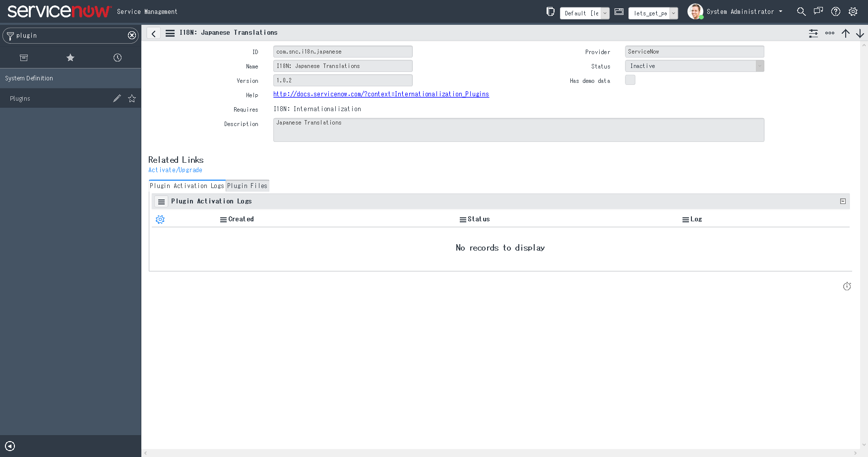868x457 pixels.
Task: Toggle the history clock icon in the navigator
Action: pyautogui.click(x=117, y=58)
